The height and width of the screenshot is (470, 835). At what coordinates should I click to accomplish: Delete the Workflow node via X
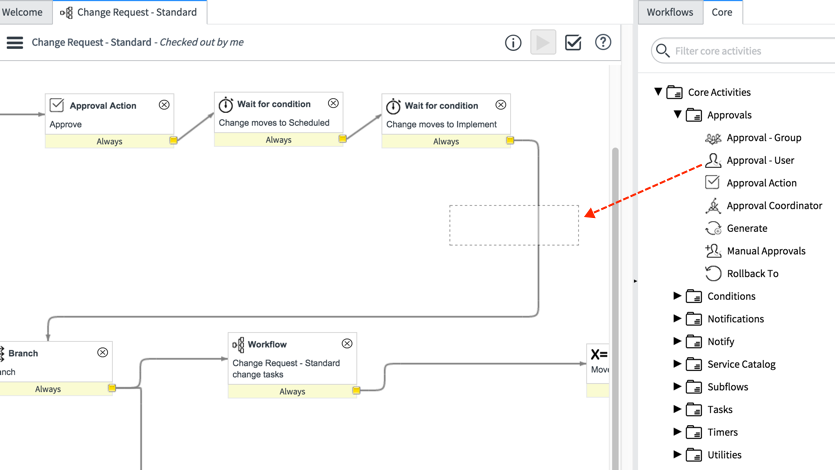click(347, 344)
